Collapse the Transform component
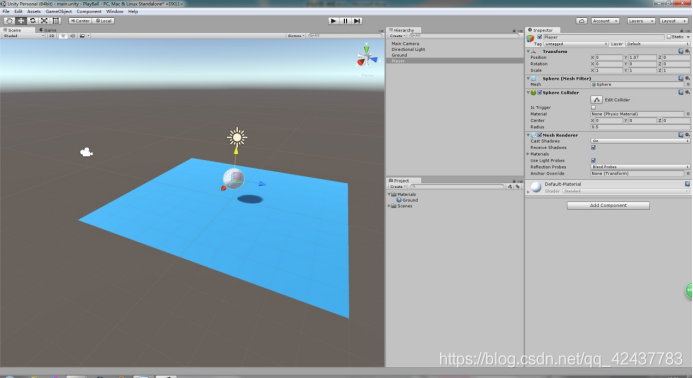Screen dimensions: 693x378 pos(528,51)
